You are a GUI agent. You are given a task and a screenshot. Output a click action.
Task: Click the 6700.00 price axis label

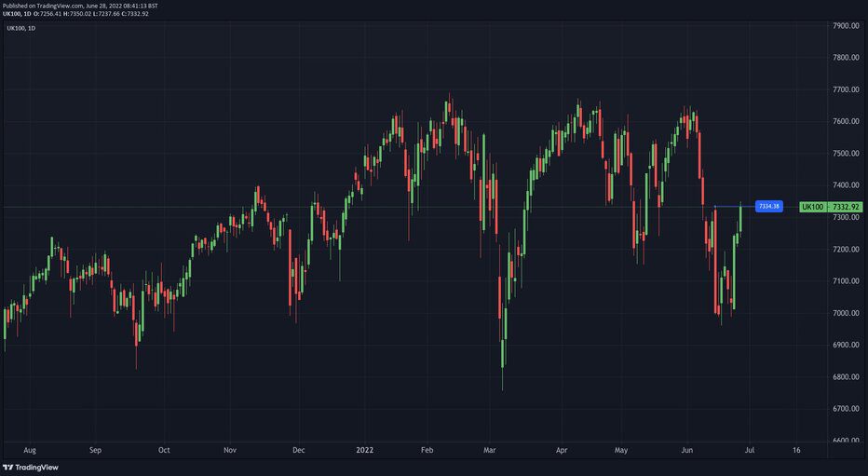point(846,409)
